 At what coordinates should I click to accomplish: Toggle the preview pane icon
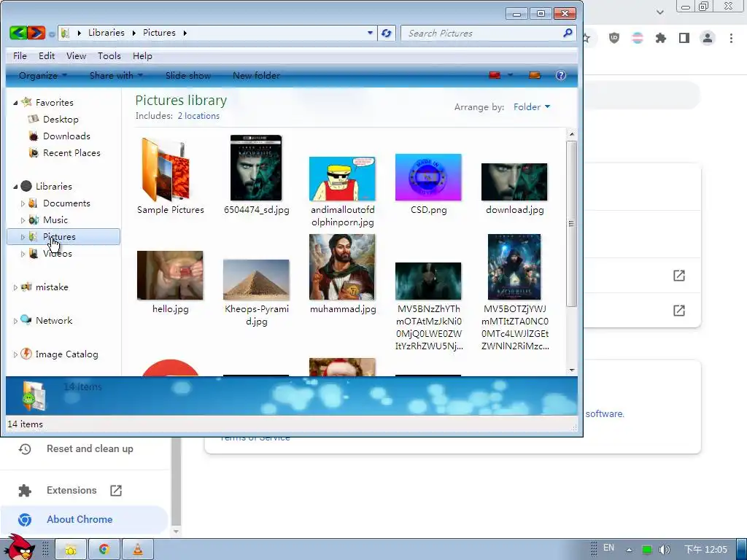point(535,75)
